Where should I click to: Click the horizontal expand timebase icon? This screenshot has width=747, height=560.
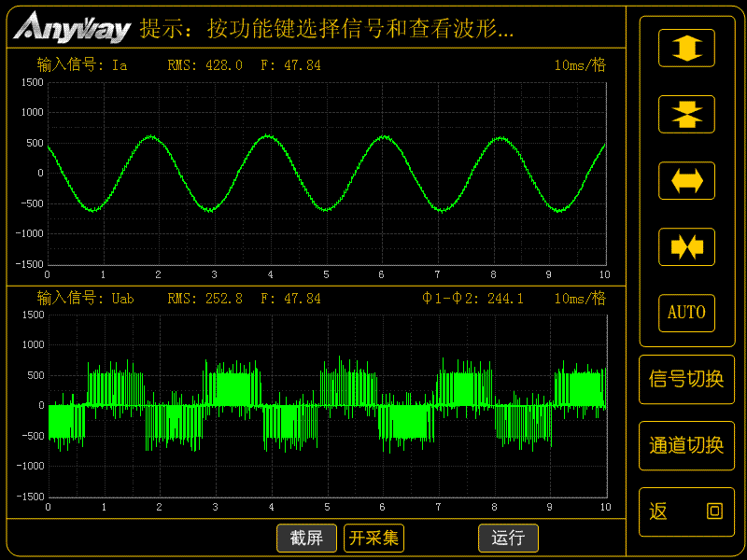tap(686, 180)
